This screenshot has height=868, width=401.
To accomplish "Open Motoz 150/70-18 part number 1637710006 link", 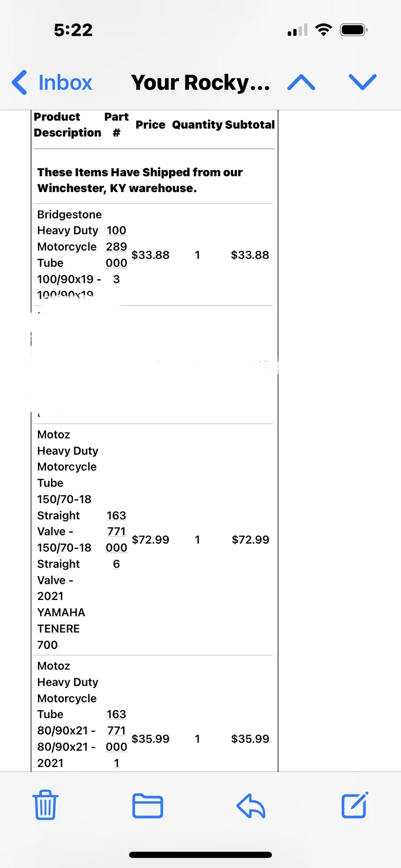I will [x=116, y=539].
